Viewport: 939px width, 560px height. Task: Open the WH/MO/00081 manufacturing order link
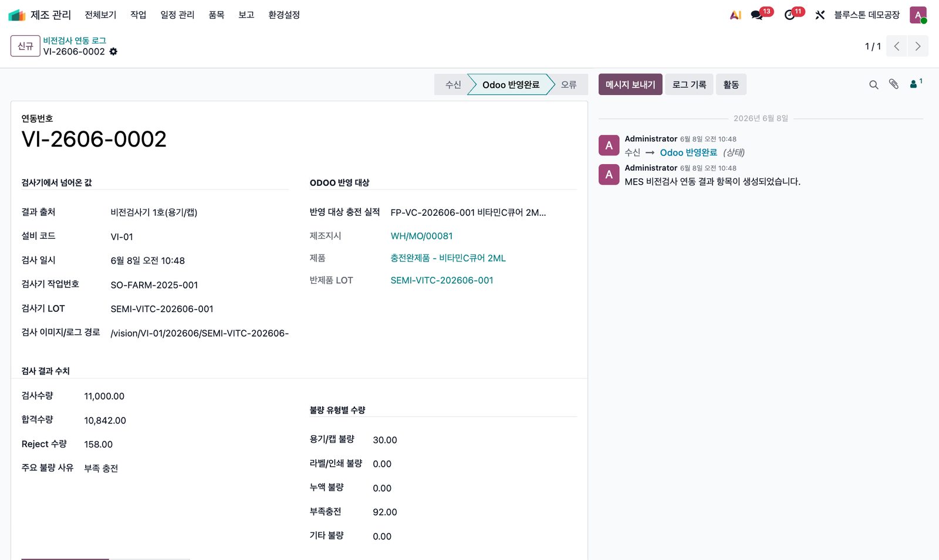421,236
